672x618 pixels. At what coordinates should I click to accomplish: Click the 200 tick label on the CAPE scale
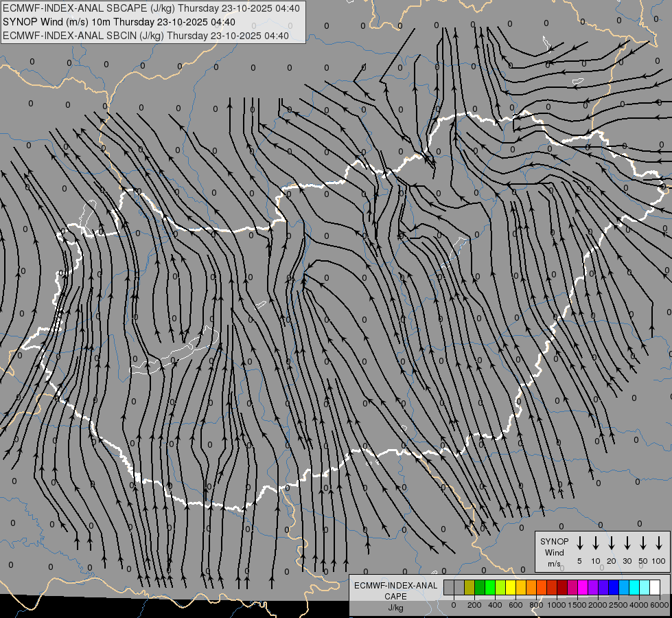coord(474,605)
